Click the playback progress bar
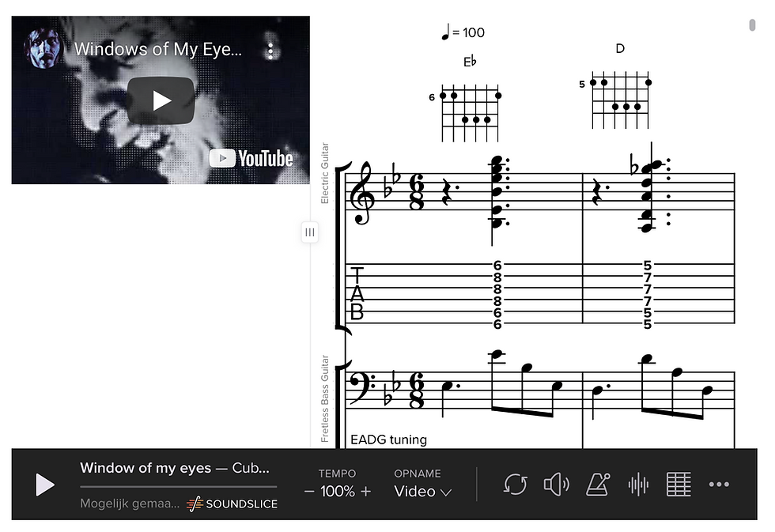Screen dimensions: 775x532 [x=179, y=487]
